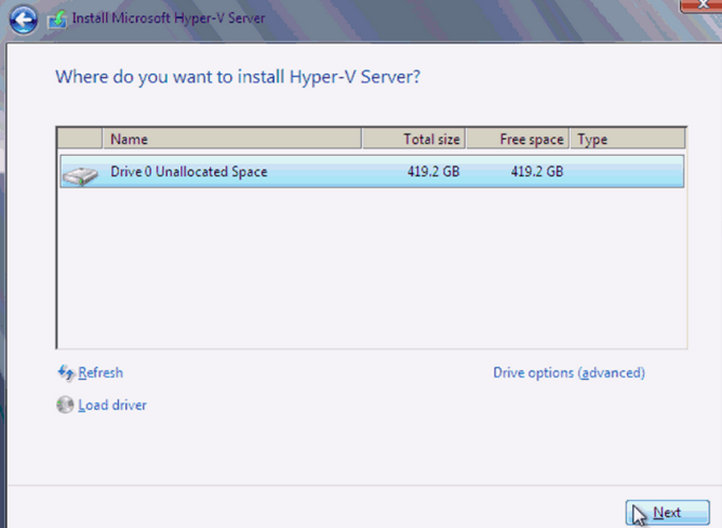
Task: Close the installer window
Action: click(x=702, y=5)
